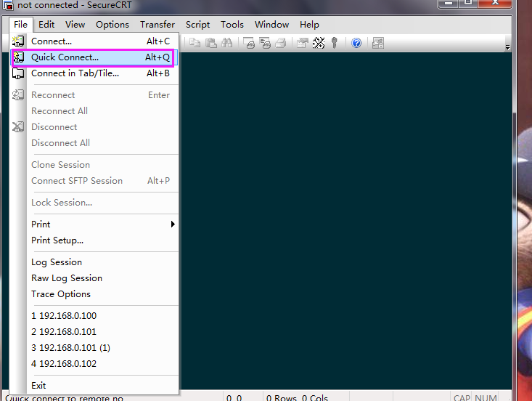Click the Disconnect menu entry

[x=94, y=127]
